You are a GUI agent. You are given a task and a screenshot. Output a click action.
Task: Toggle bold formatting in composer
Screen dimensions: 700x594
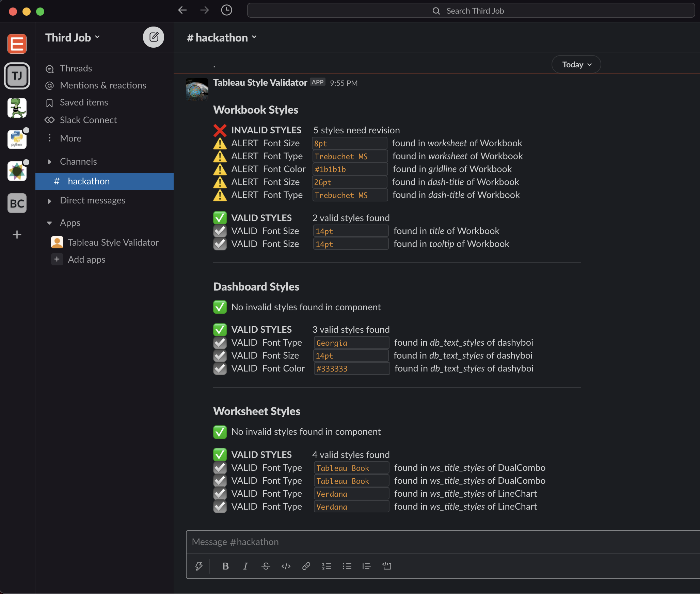tap(225, 566)
